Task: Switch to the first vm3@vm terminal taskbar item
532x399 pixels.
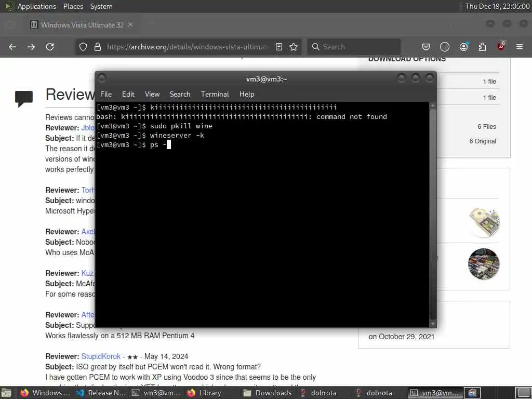Action: [x=156, y=393]
